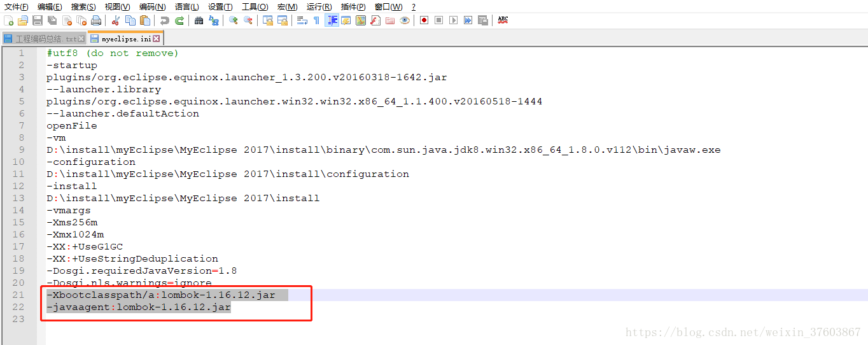Viewport: 868px width, 345px height.
Task: Click the Save All toolbar icon
Action: point(52,20)
